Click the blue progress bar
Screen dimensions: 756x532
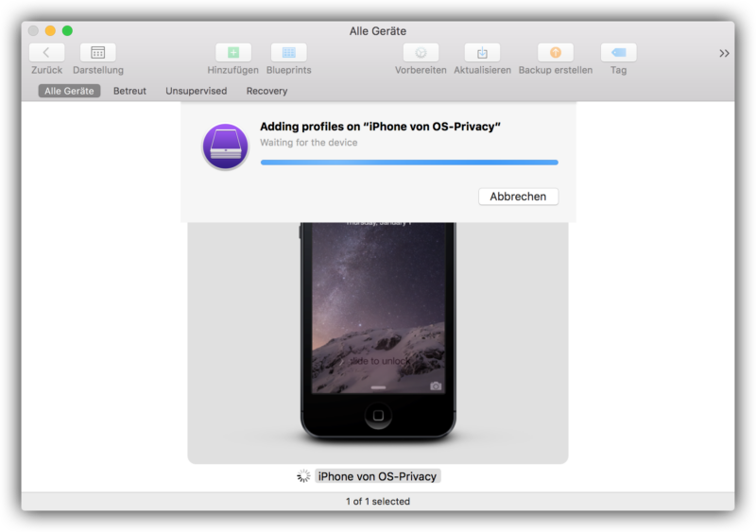coord(409,163)
